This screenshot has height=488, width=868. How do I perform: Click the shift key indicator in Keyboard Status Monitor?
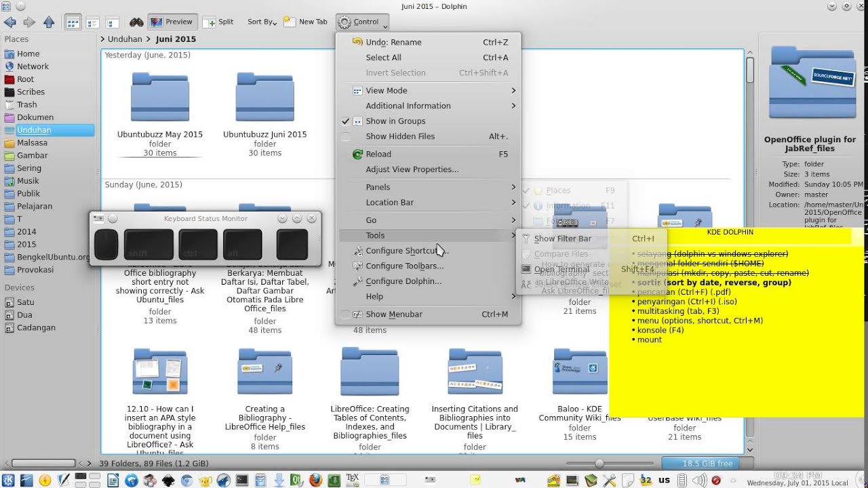[x=149, y=245]
